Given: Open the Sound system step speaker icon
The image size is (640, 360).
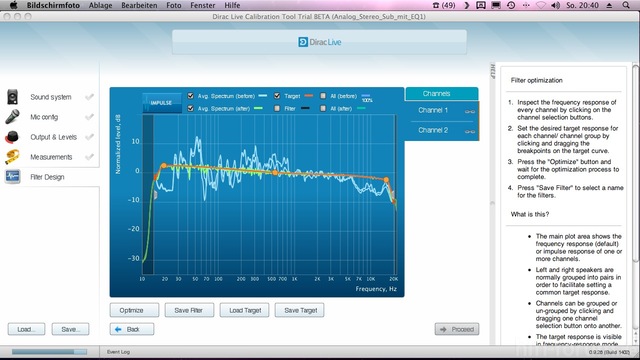Looking at the screenshot, I should [x=12, y=97].
